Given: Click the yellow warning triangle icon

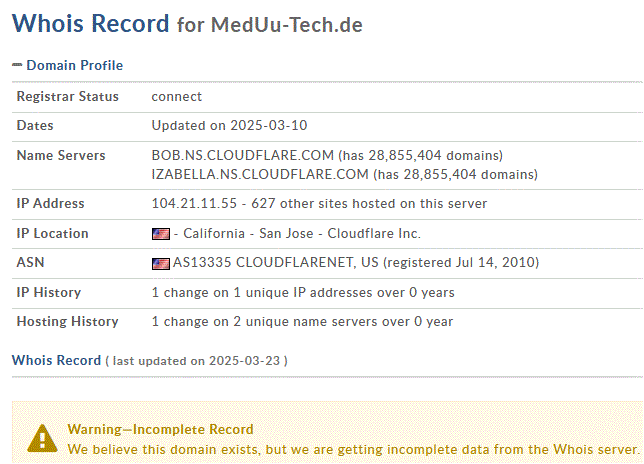Looking at the screenshot, I should tap(42, 439).
